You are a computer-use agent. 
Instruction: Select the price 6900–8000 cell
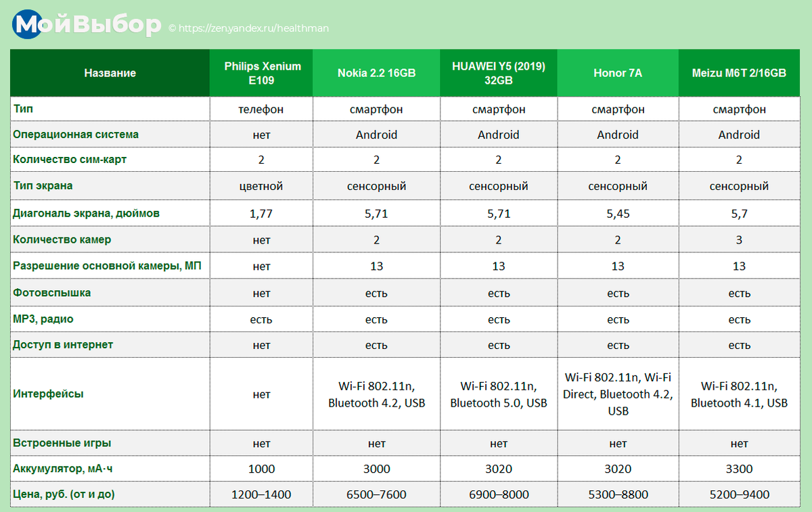(499, 495)
